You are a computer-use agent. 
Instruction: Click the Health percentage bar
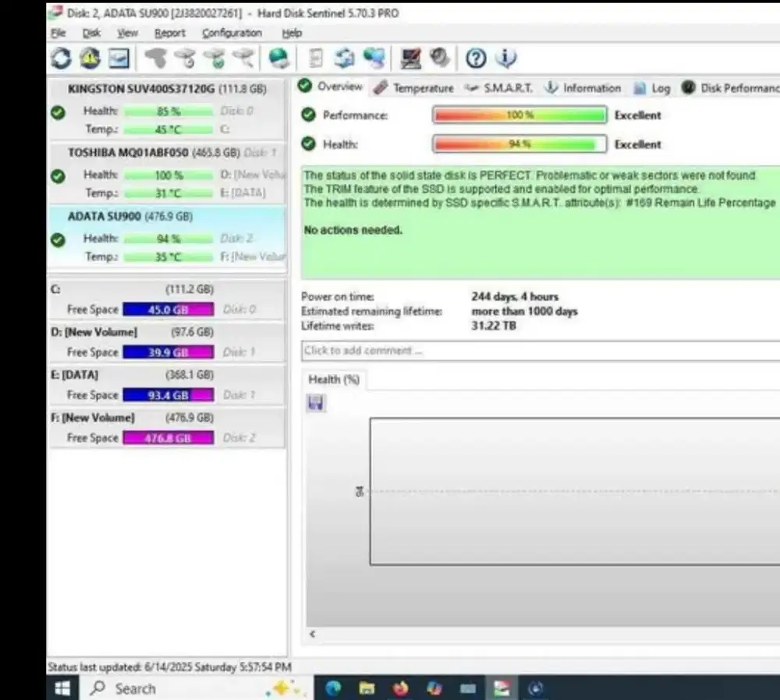pos(519,143)
